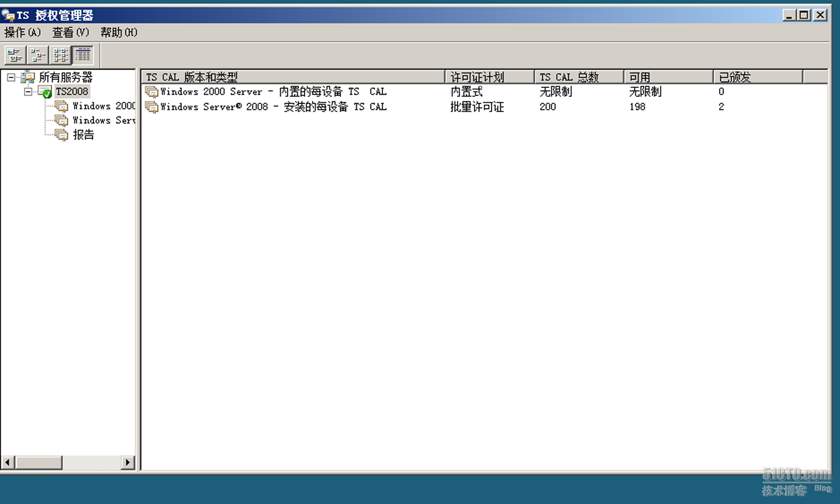Image resolution: width=840 pixels, height=504 pixels.
Task: Close the TS 授权管理器 window
Action: point(820,15)
